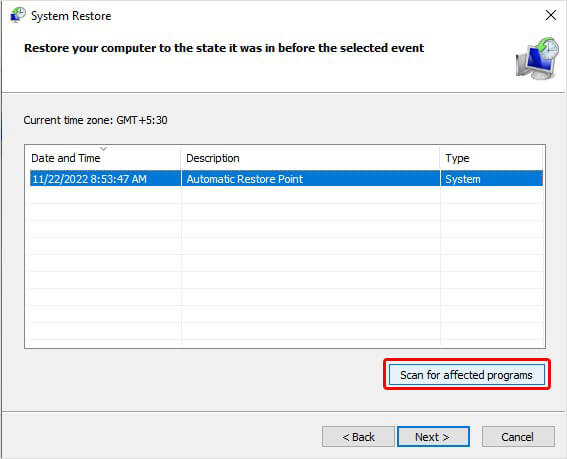Click the column divider between Description and Type
Viewport: 567px width, 459px height.
coord(440,158)
